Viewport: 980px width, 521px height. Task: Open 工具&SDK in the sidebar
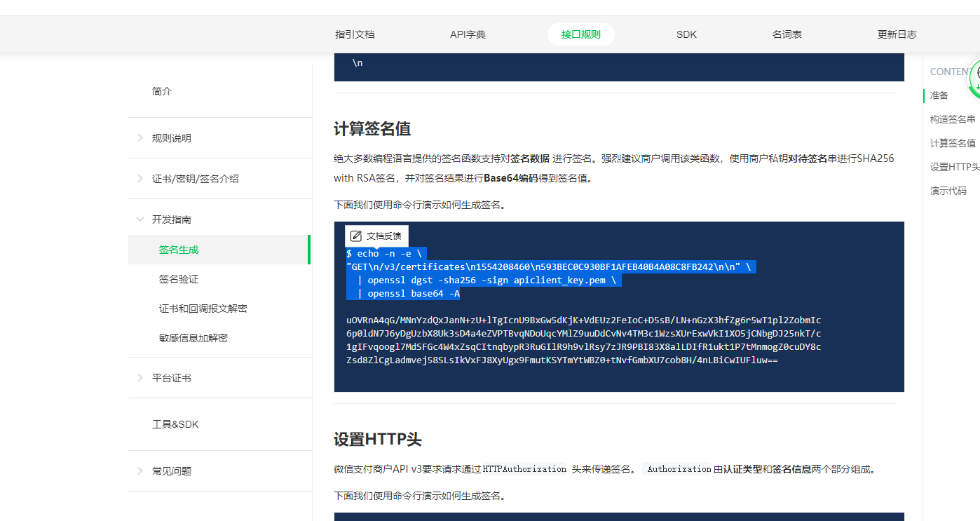[x=175, y=424]
